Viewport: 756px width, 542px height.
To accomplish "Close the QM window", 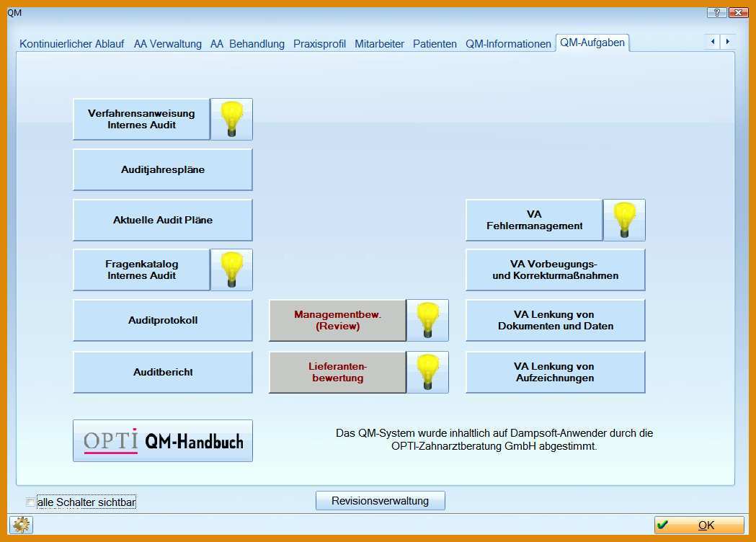I will tap(738, 12).
